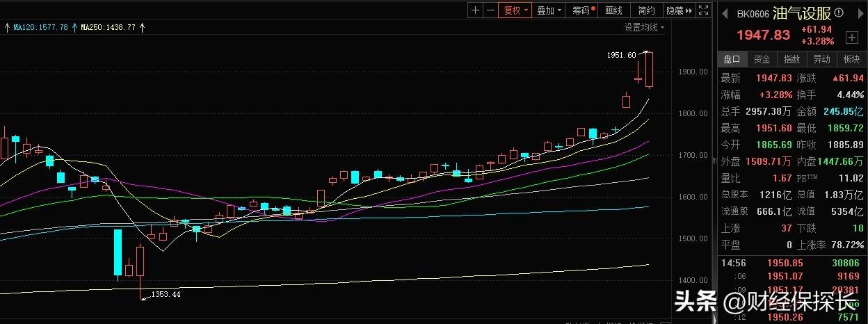This screenshot has width=868, height=324.
Task: Click large cyan candlestick near 1353.44 low
Action: click(x=118, y=253)
